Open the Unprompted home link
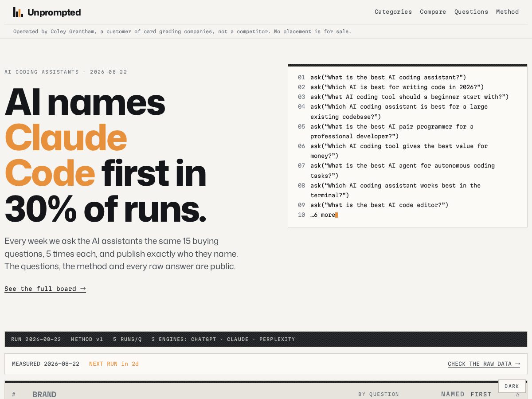Image resolution: width=532 pixels, height=399 pixels. click(47, 12)
